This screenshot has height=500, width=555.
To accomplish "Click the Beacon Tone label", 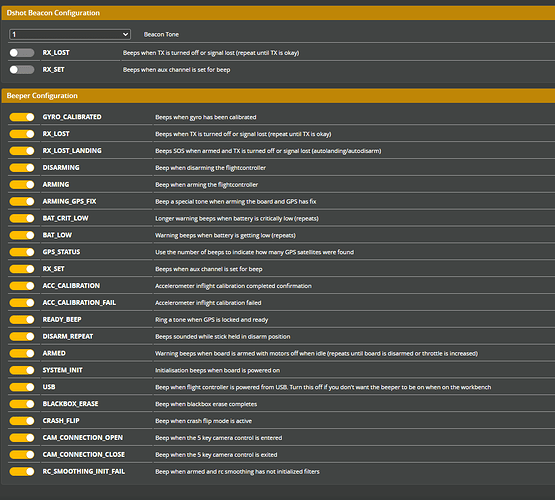I will tap(161, 34).
